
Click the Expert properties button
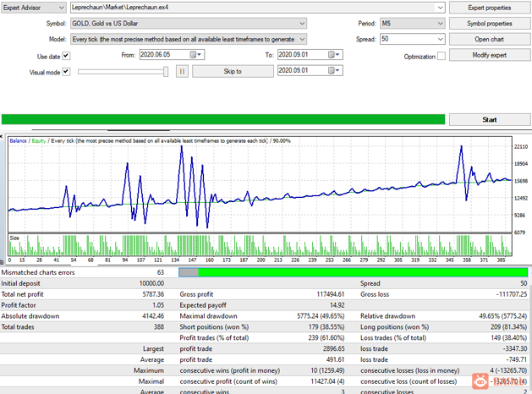[x=489, y=8]
